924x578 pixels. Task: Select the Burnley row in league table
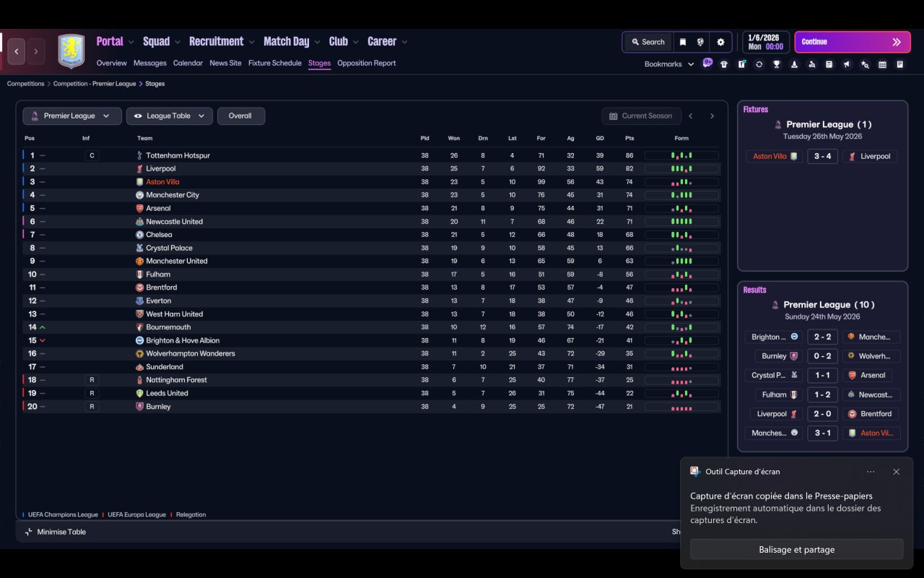point(371,407)
